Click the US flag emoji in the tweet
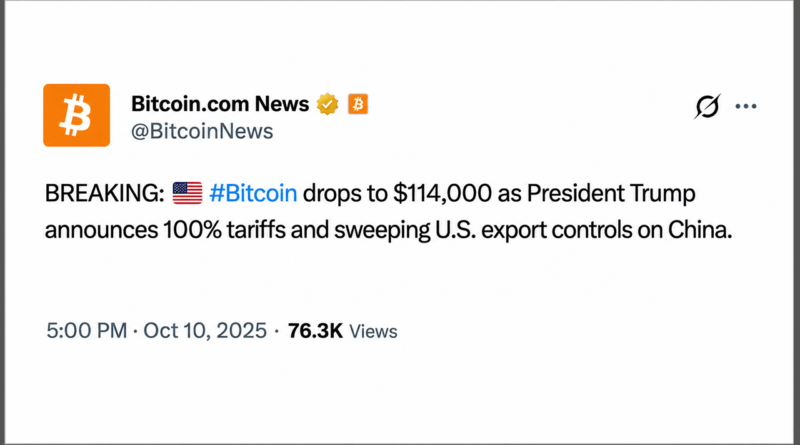Viewport: 800px width, 445px height. [x=187, y=193]
